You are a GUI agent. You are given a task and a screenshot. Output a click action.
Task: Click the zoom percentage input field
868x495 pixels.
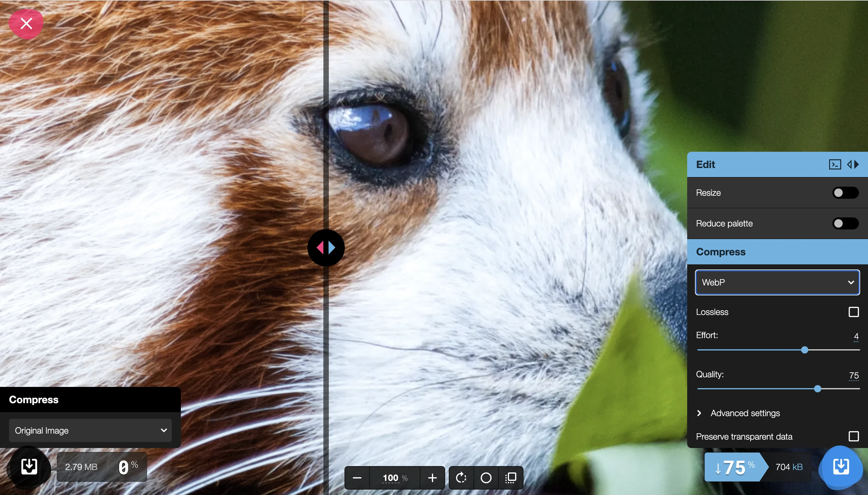click(391, 478)
